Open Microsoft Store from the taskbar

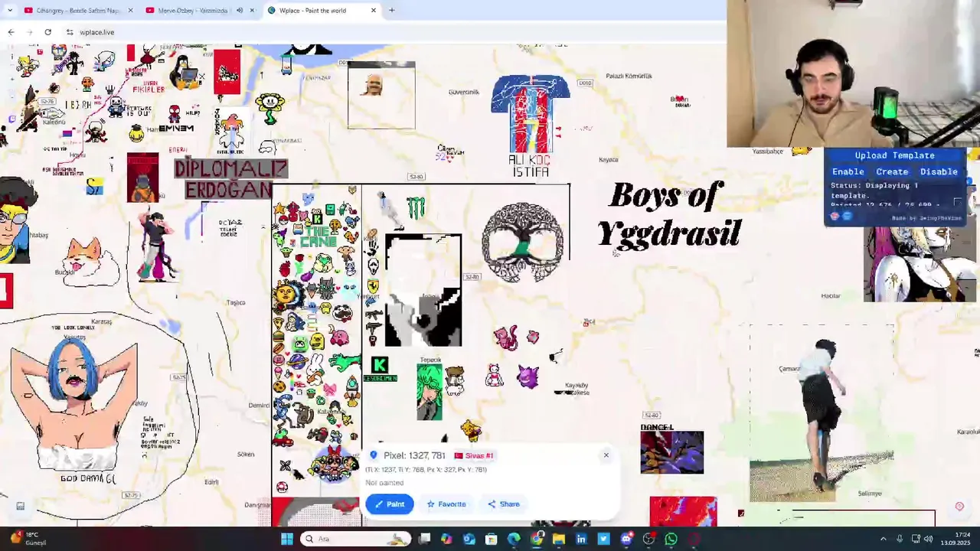pos(492,540)
